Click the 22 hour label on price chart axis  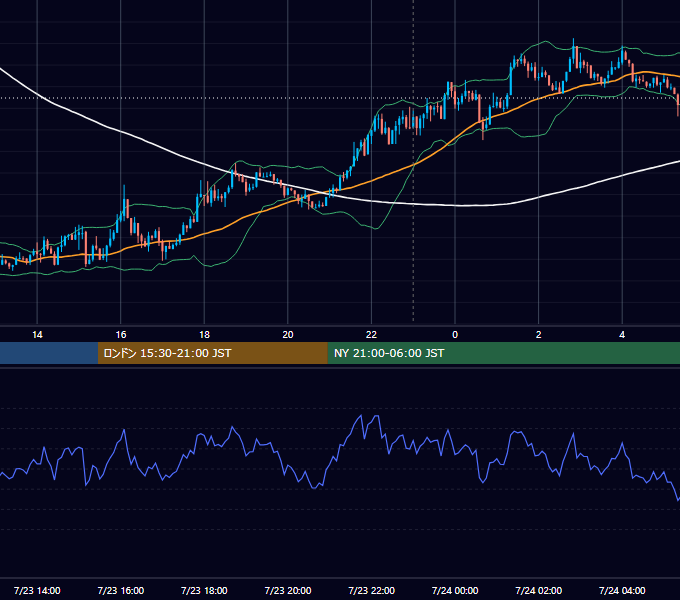click(x=371, y=335)
